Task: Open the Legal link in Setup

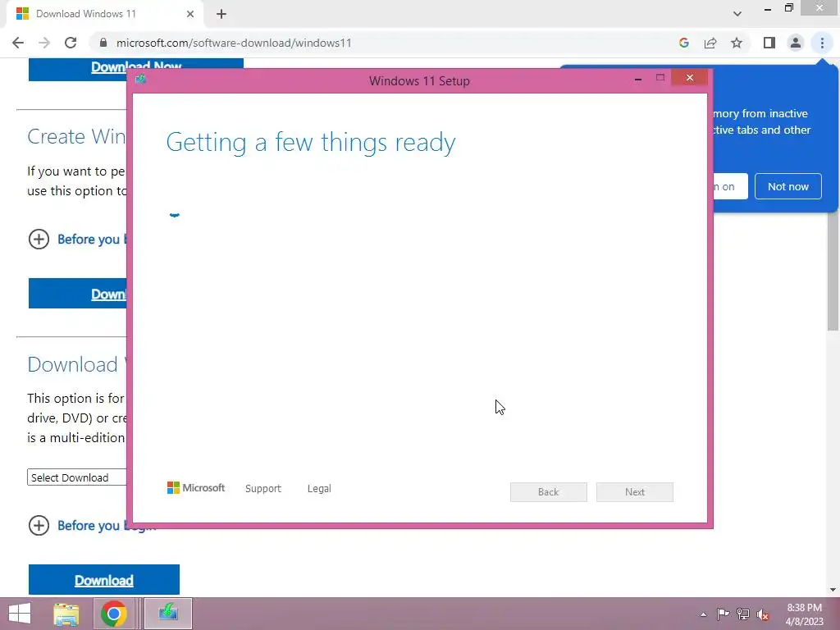Action: pyautogui.click(x=319, y=489)
